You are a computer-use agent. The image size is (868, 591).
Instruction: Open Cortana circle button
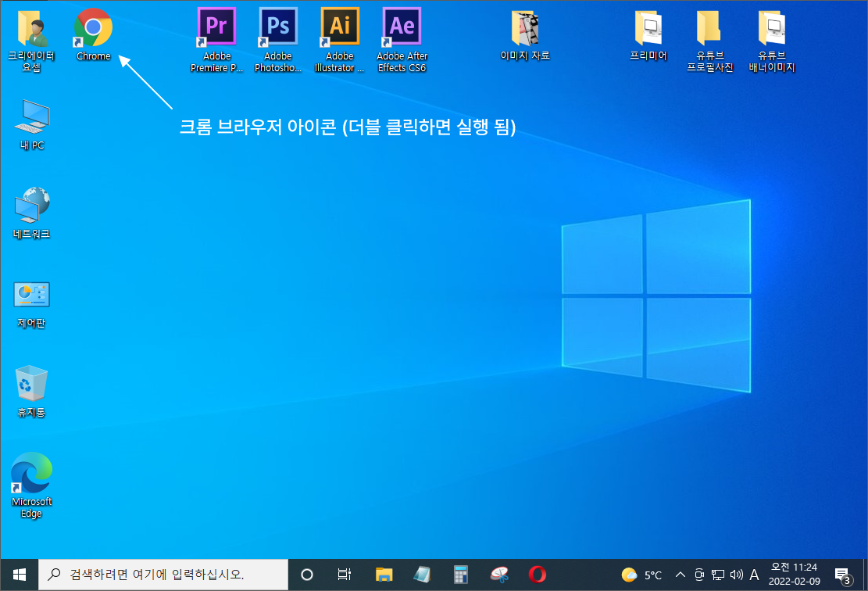307,575
